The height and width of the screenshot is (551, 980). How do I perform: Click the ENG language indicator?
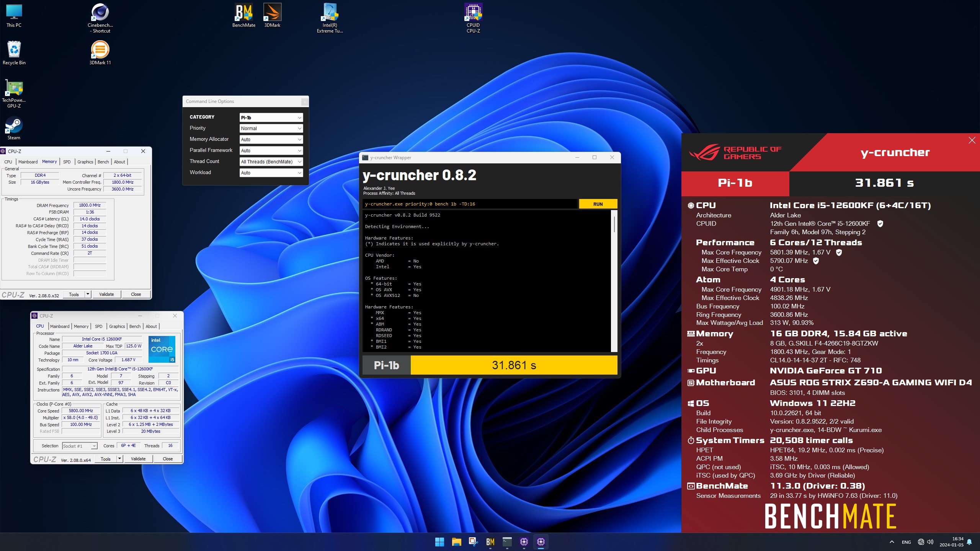coord(906,542)
